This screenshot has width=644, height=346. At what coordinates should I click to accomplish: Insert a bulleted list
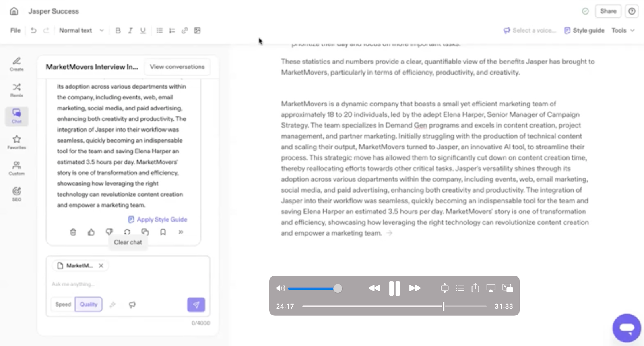point(159,31)
